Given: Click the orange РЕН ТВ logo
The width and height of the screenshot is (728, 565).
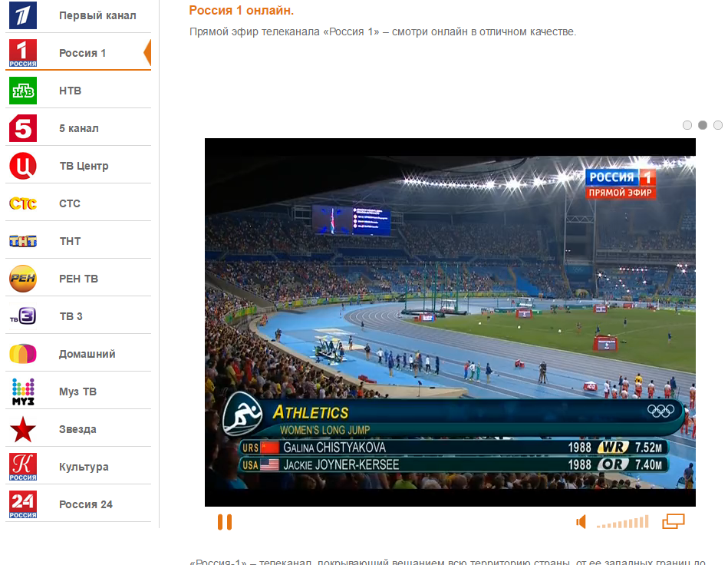Looking at the screenshot, I should (x=23, y=279).
